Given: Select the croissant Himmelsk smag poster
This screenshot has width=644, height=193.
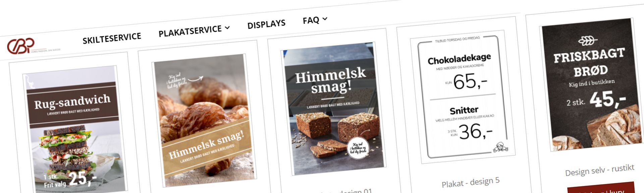Looking at the screenshot, I should point(204,120).
